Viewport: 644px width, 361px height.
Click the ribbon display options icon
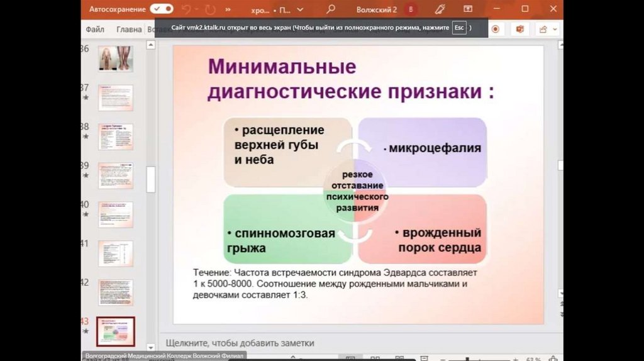(468, 9)
